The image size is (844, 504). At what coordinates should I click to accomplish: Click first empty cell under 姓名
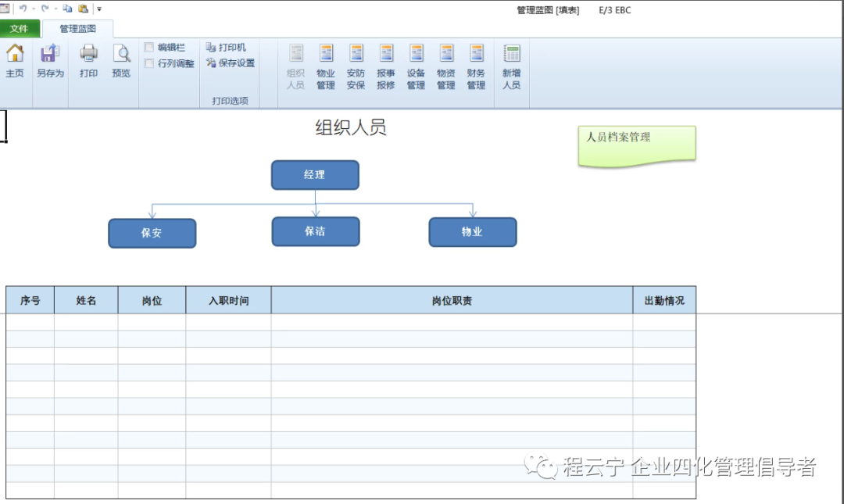pyautogui.click(x=86, y=322)
